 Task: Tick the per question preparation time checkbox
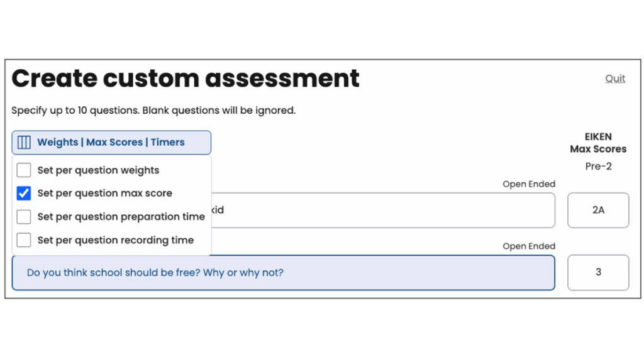click(24, 217)
